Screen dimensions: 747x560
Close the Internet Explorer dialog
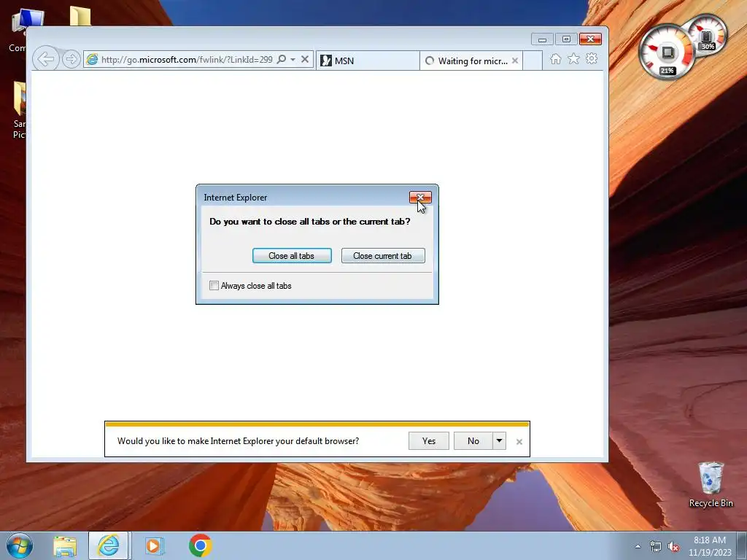pyautogui.click(x=420, y=197)
